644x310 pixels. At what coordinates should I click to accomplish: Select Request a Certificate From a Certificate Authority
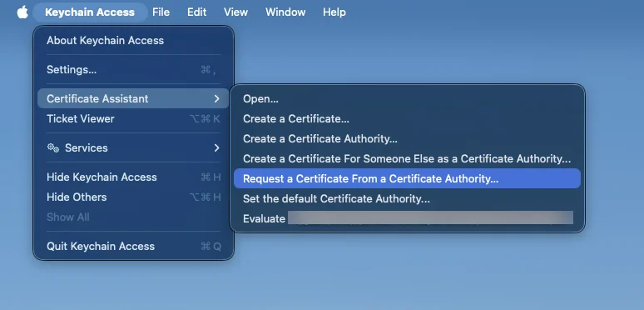click(408, 178)
